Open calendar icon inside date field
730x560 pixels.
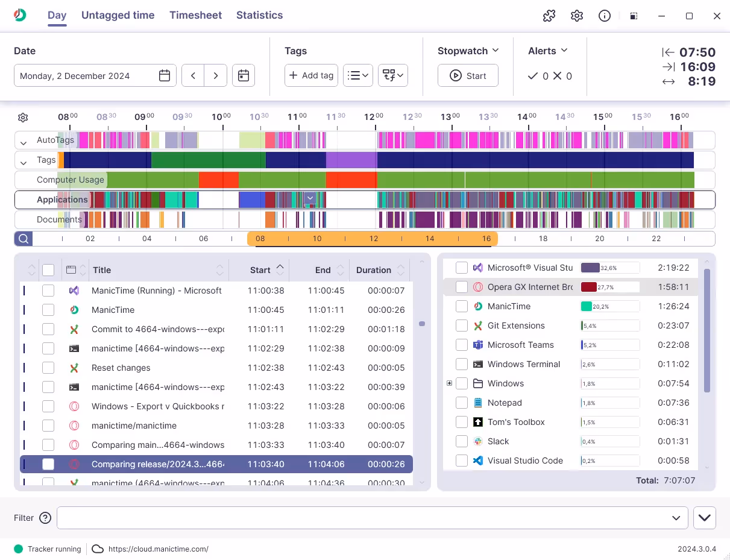[x=165, y=75]
